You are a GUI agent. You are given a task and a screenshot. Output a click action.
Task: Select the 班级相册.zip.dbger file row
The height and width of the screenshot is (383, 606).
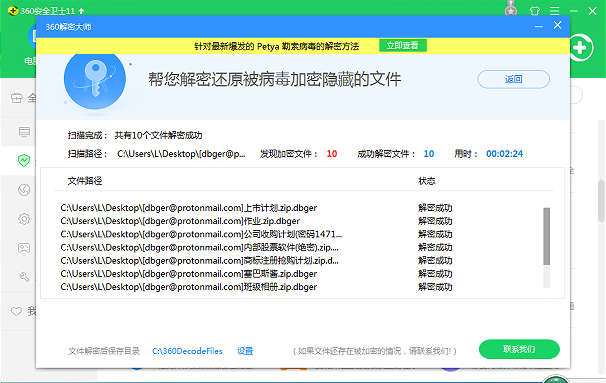tap(256, 287)
